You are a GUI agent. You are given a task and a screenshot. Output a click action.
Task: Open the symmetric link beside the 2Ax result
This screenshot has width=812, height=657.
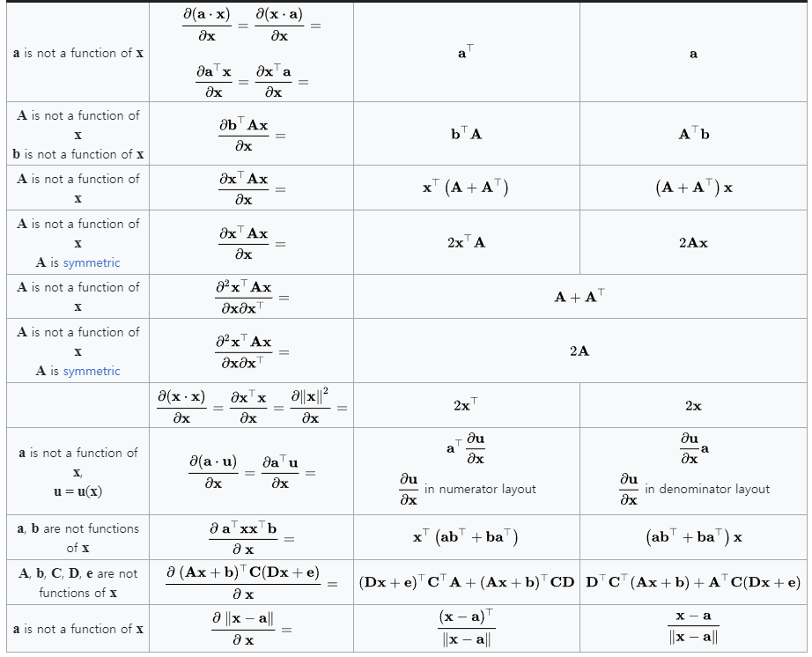pos(92,262)
